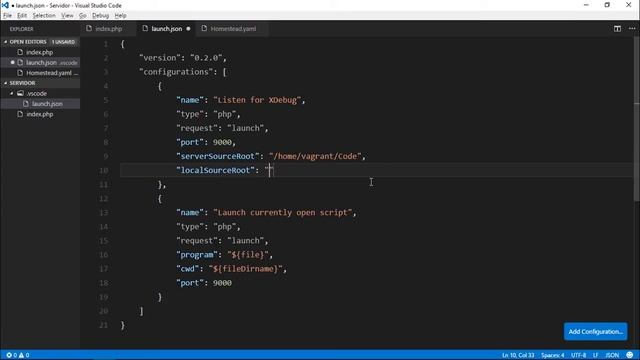Image resolution: width=640 pixels, height=360 pixels.
Task: Click the JSON language mode status entry
Action: tap(612, 355)
